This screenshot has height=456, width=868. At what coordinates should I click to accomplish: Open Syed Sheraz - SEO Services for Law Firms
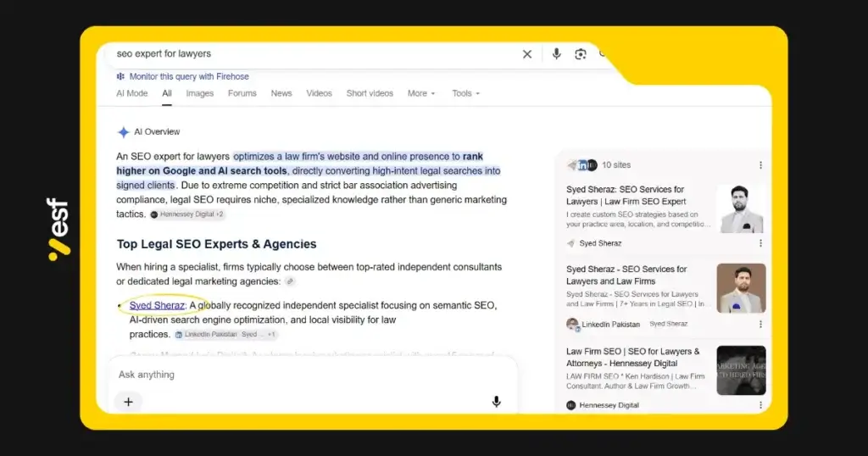(x=626, y=275)
